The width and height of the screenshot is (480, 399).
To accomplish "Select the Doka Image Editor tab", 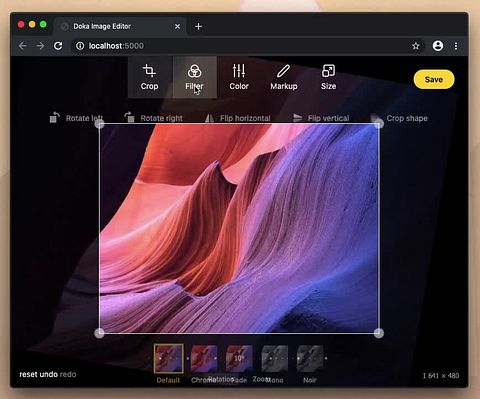I will (120, 26).
